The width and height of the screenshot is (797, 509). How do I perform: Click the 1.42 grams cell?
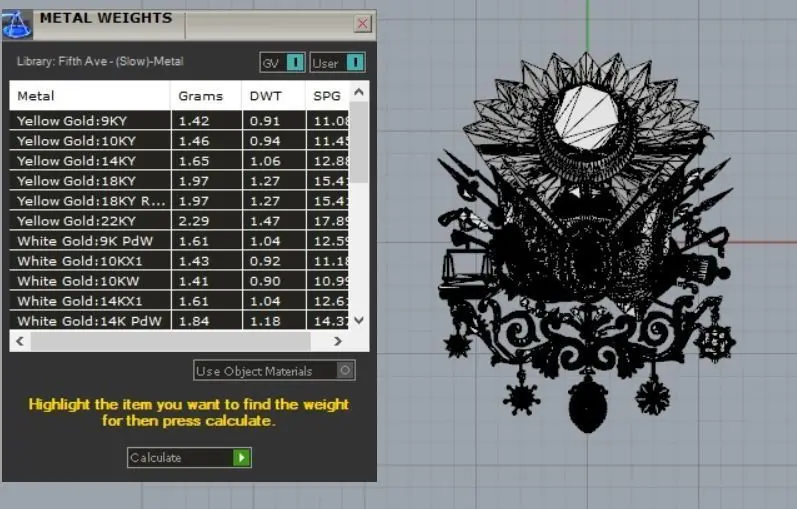206,121
